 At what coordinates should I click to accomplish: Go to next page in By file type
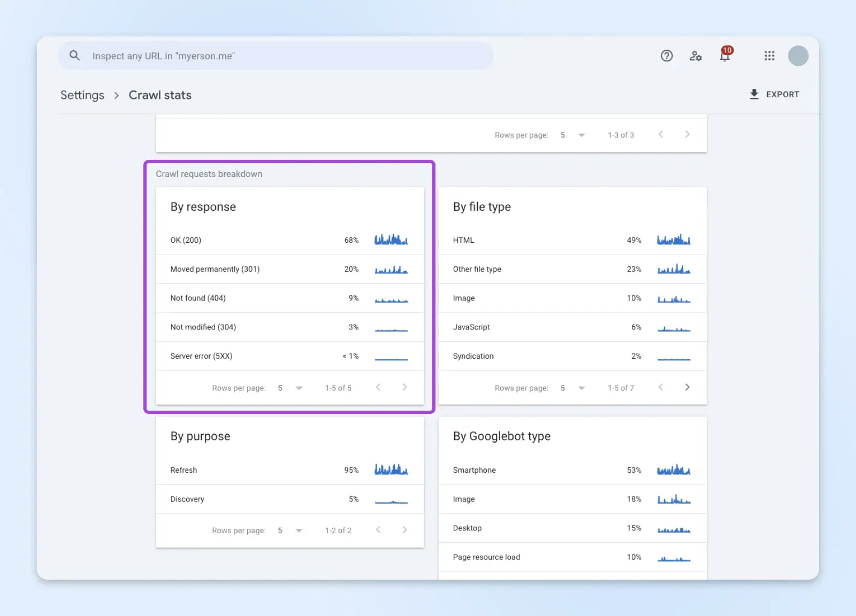(687, 387)
